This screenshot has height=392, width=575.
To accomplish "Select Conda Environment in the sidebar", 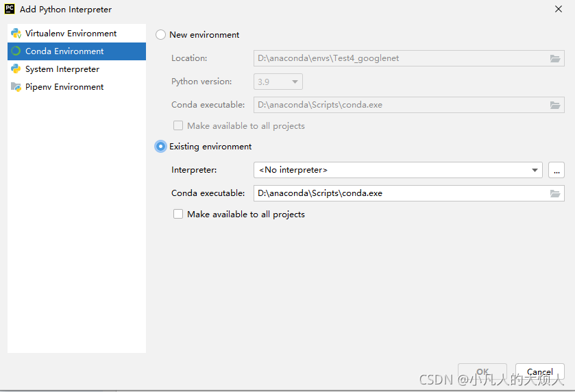I will click(x=77, y=51).
